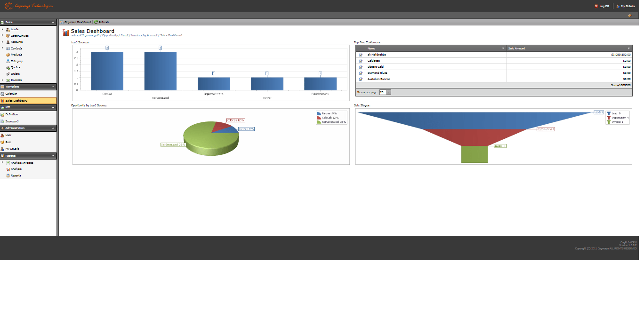Open the Items per page dropdown
The height and width of the screenshot is (336, 644).
click(389, 92)
